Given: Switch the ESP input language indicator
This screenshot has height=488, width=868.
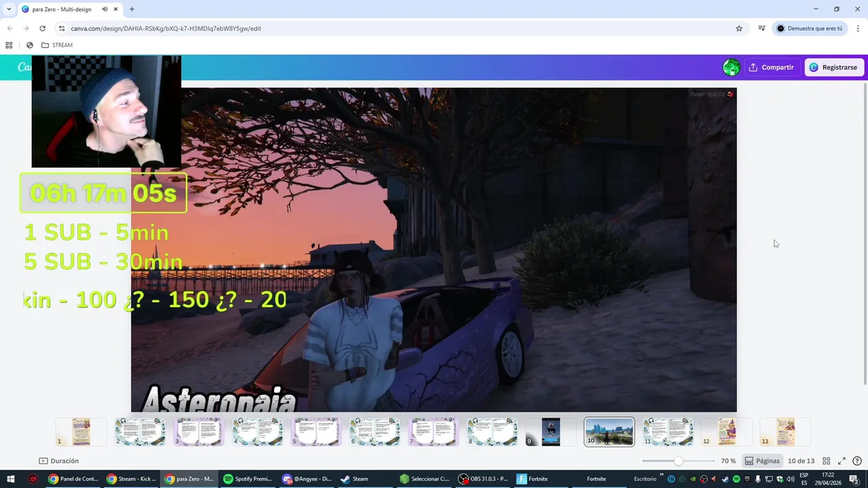Looking at the screenshot, I should click(804, 479).
